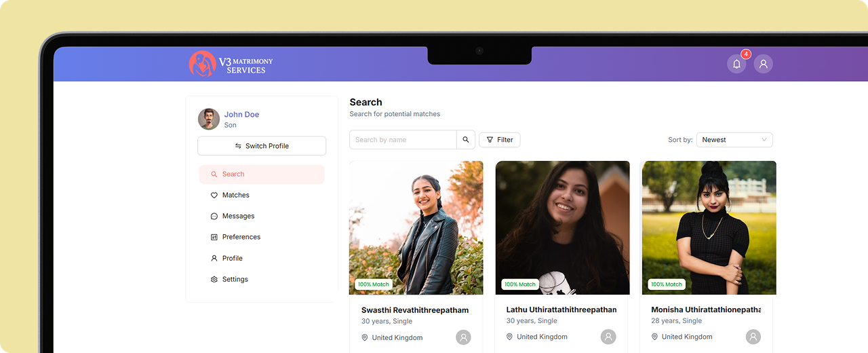The width and height of the screenshot is (868, 353).
Task: Click the heart icon beside Matches
Action: (214, 196)
